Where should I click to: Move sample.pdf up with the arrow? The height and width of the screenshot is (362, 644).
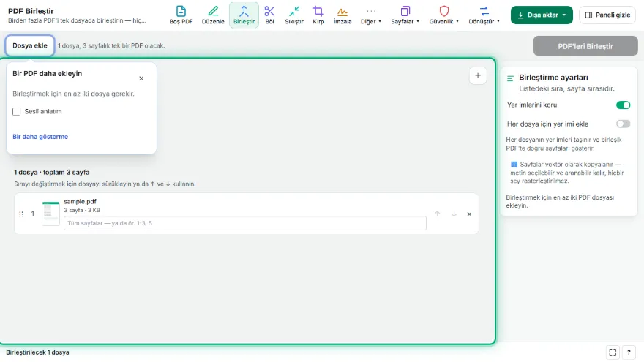(x=438, y=214)
